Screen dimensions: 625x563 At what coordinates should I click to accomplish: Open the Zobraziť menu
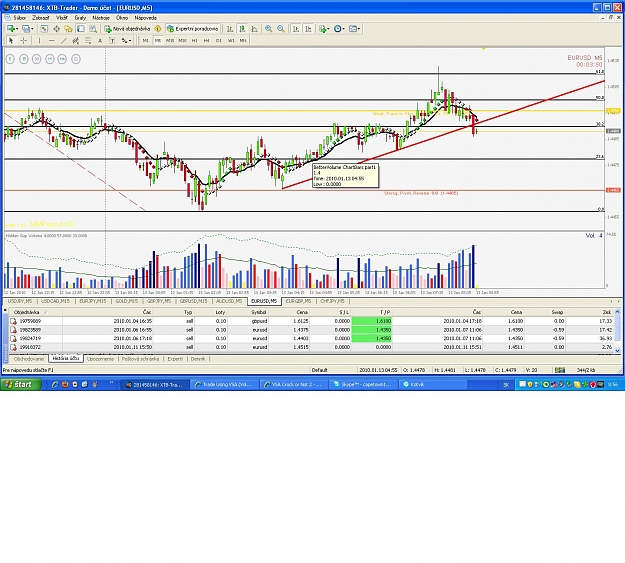41,18
